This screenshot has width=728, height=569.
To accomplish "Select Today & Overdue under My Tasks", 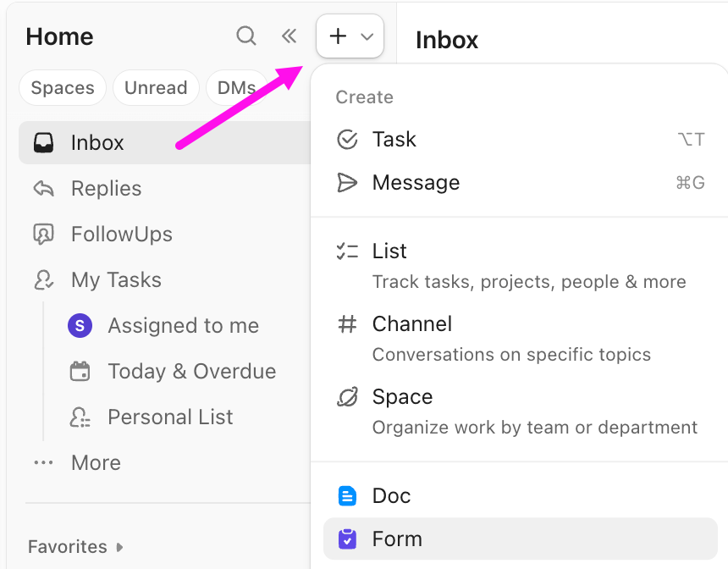I will [x=191, y=371].
